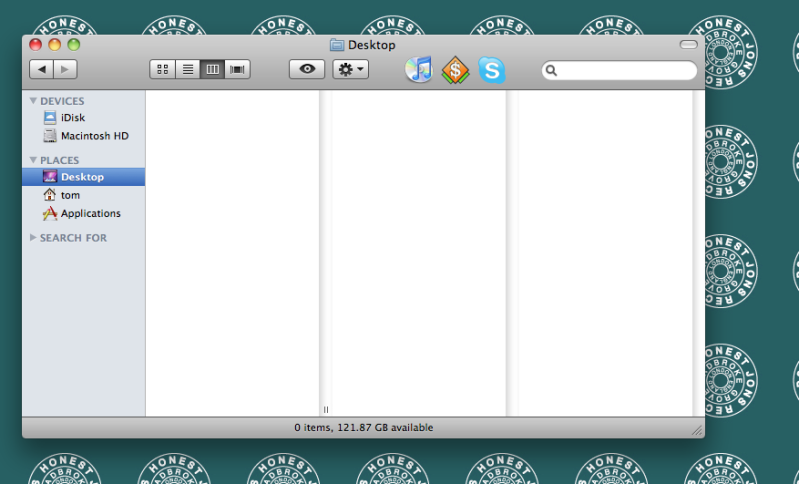This screenshot has width=799, height=484.
Task: Toggle toolbar with the pill button
Action: tap(688, 45)
